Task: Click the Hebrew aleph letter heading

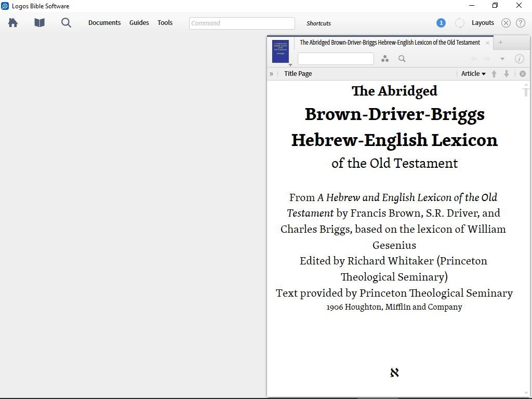Action: [x=394, y=373]
